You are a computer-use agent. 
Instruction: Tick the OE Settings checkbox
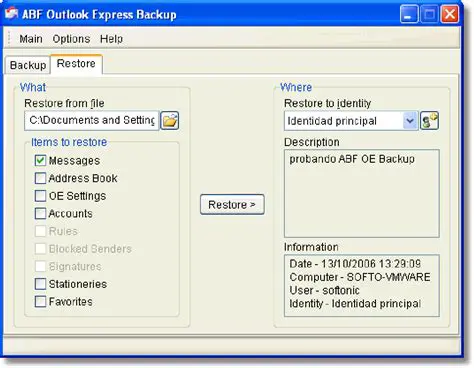[40, 196]
